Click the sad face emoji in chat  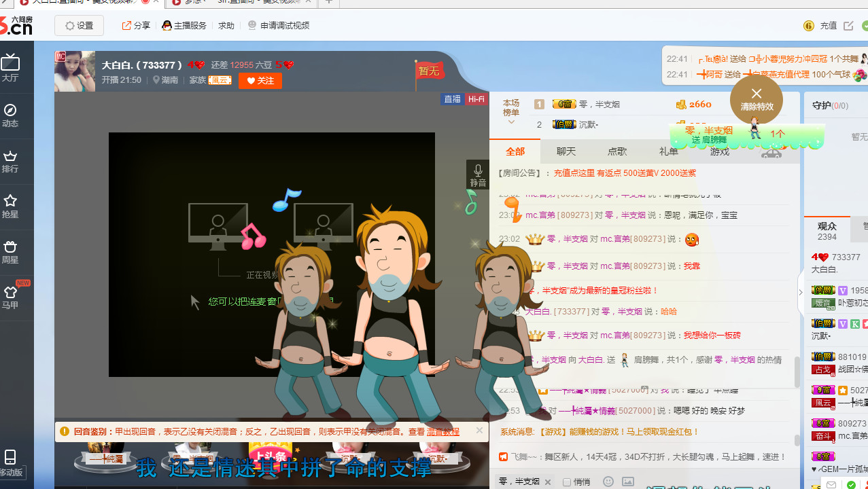tap(692, 240)
